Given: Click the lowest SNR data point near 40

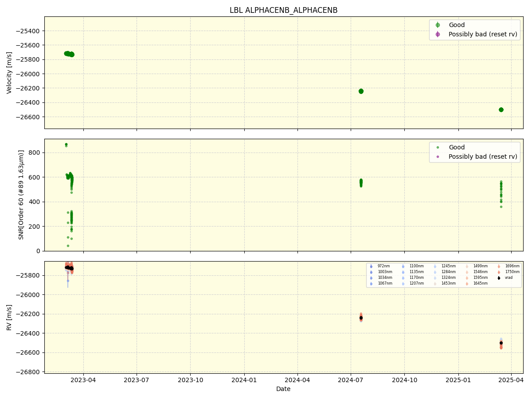Looking at the screenshot, I should point(68,246).
